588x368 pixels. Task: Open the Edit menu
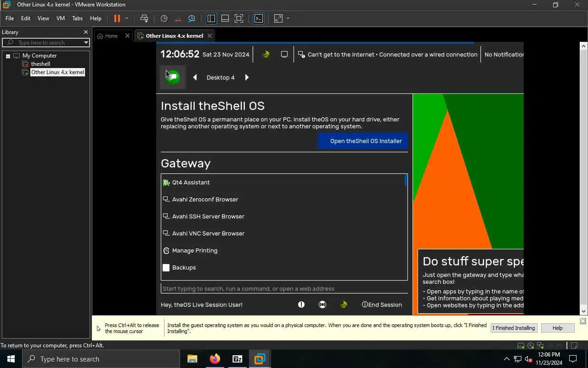click(x=26, y=18)
